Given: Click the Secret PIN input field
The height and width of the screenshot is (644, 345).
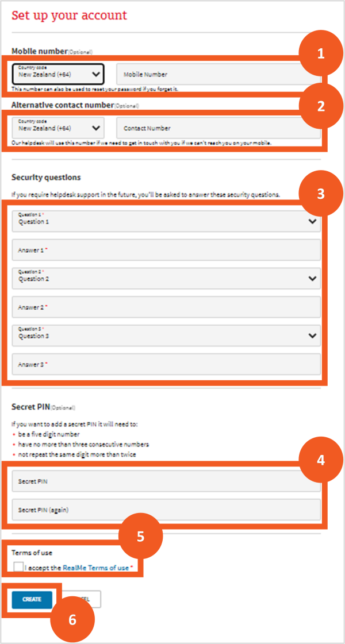Looking at the screenshot, I should coord(166,481).
